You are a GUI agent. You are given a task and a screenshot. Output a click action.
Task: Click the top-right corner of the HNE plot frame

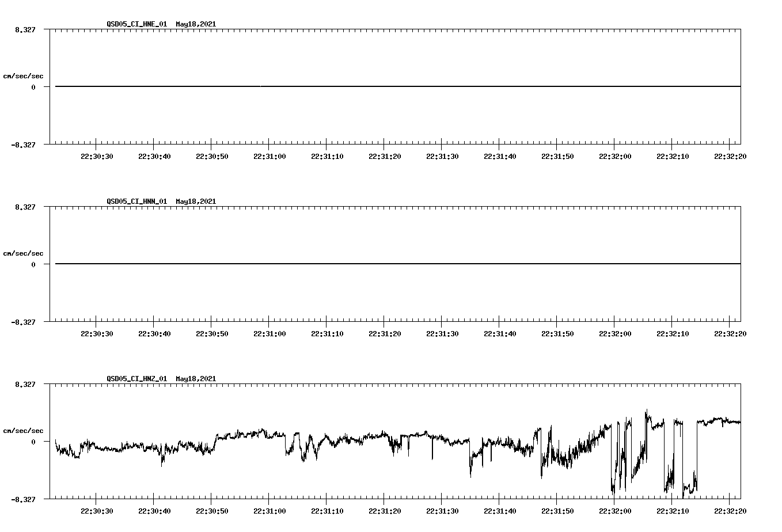coord(741,28)
